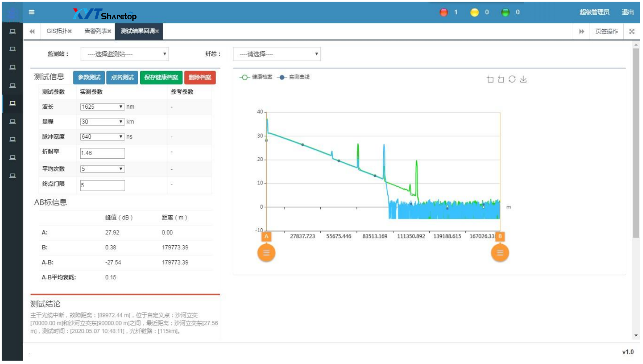Click the chart zoom reset icon
This screenshot has height=364, width=643.
click(x=501, y=79)
